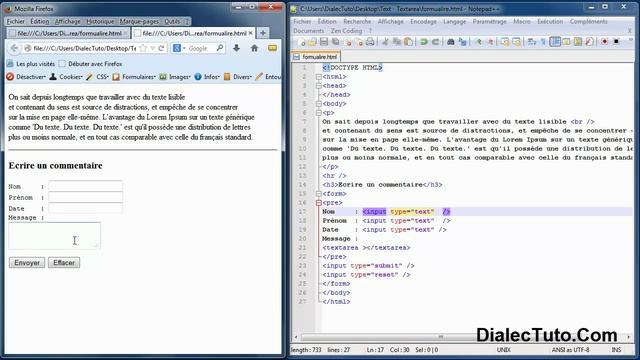Open CSS dropdown in web developer toolbar
The image size is (640, 360).
pyautogui.click(x=98, y=77)
